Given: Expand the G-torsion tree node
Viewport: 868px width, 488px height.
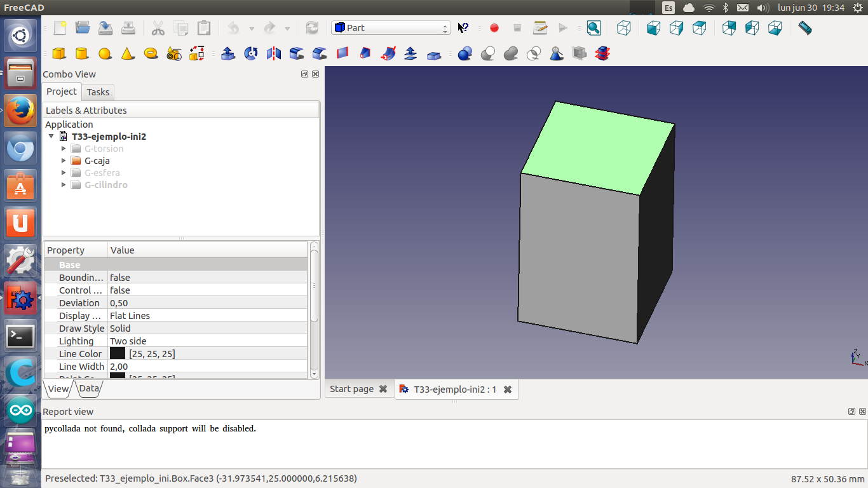Looking at the screenshot, I should [x=64, y=149].
